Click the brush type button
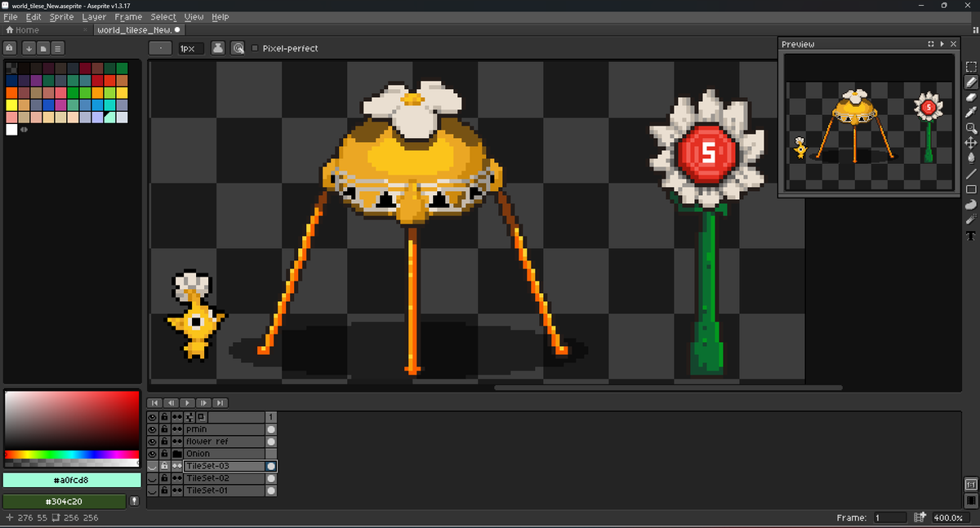The height and width of the screenshot is (528, 980). (160, 48)
